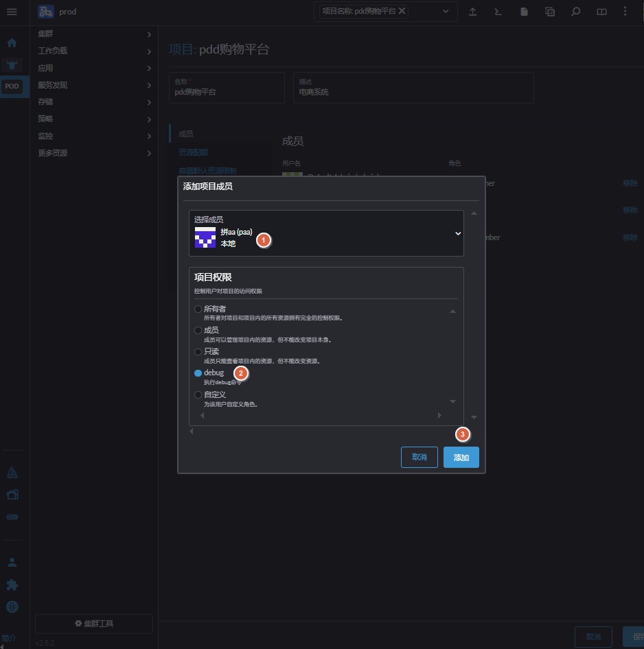The width and height of the screenshot is (644, 649).
Task: Remove the first listed member
Action: (x=630, y=183)
